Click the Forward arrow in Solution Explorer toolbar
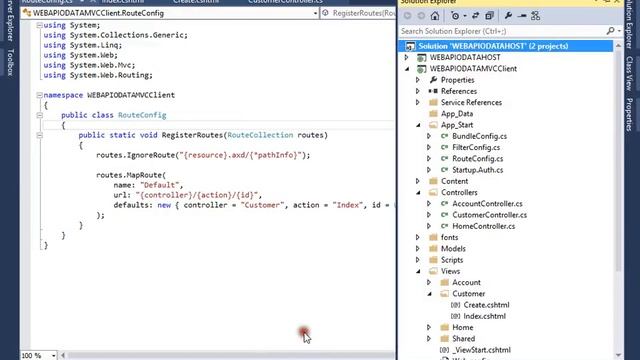640x360 pixels. [x=421, y=16]
